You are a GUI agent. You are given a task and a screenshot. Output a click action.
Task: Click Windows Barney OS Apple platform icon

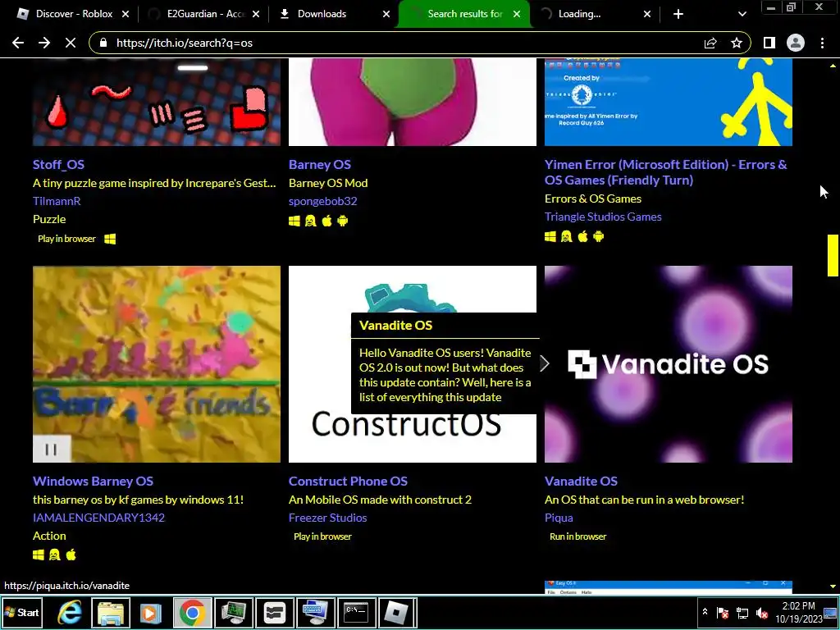coord(71,555)
